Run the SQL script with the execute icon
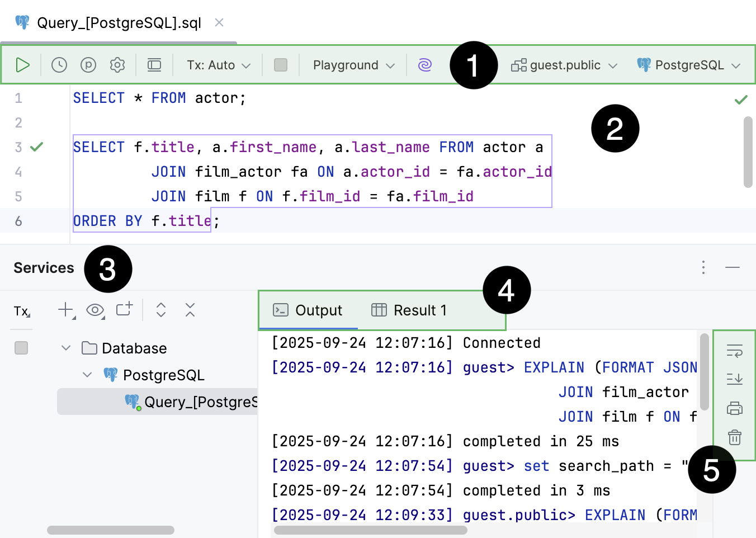756x538 pixels. [x=23, y=64]
